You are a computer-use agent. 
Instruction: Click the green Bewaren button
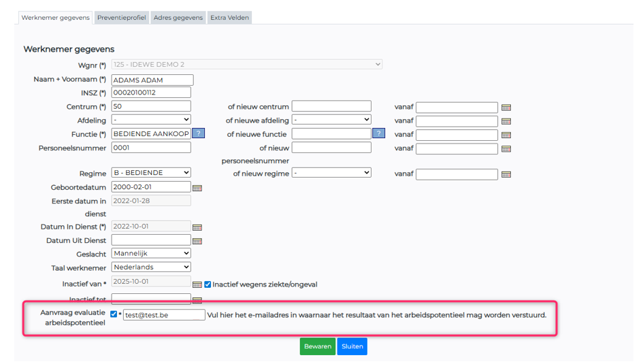[x=317, y=346]
